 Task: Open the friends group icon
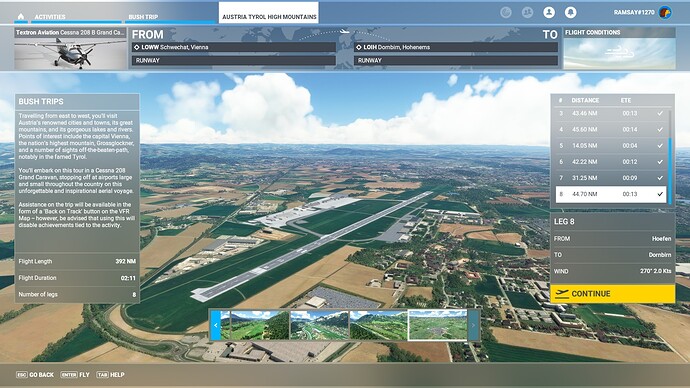pyautogui.click(x=527, y=12)
